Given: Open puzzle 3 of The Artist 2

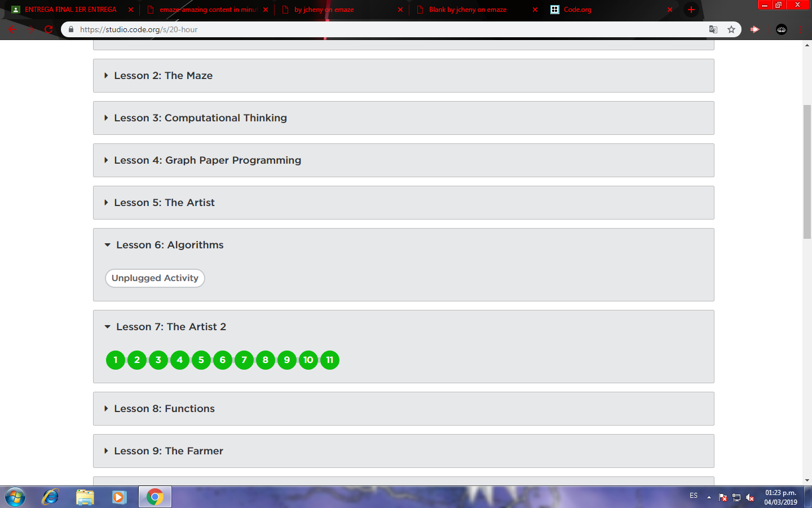Looking at the screenshot, I should point(158,360).
